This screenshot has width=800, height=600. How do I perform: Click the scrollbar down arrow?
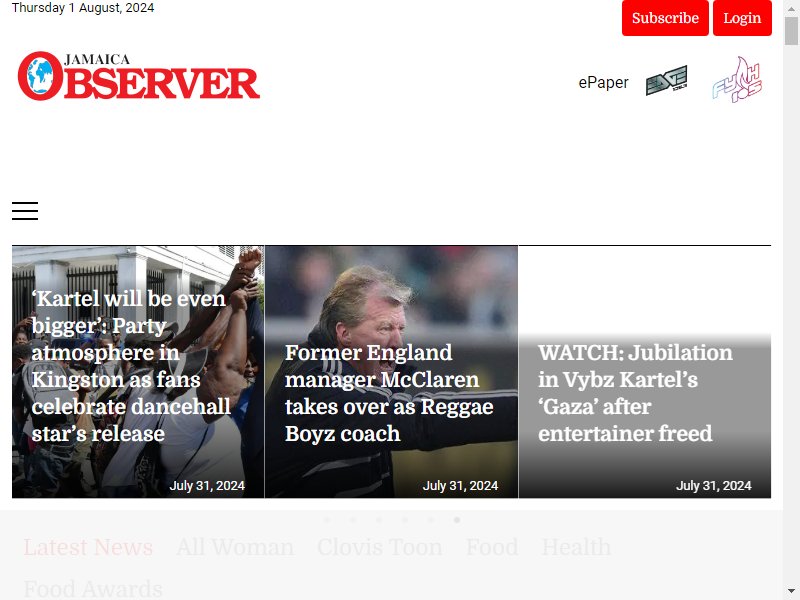[x=791, y=592]
